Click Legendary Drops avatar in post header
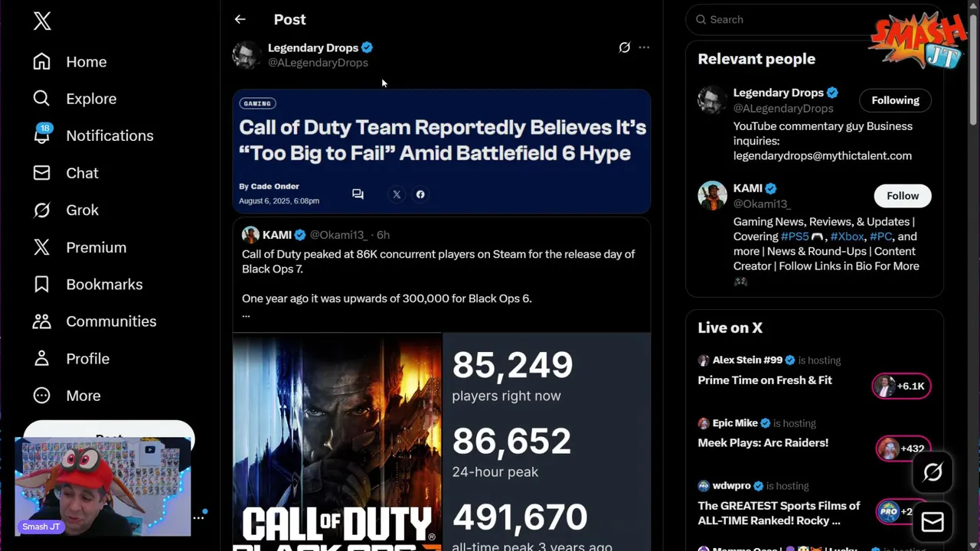The image size is (980, 551). [247, 55]
